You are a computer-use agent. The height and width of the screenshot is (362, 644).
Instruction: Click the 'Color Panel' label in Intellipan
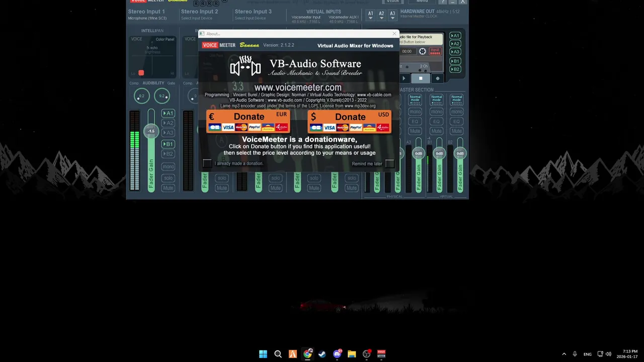[x=165, y=39]
